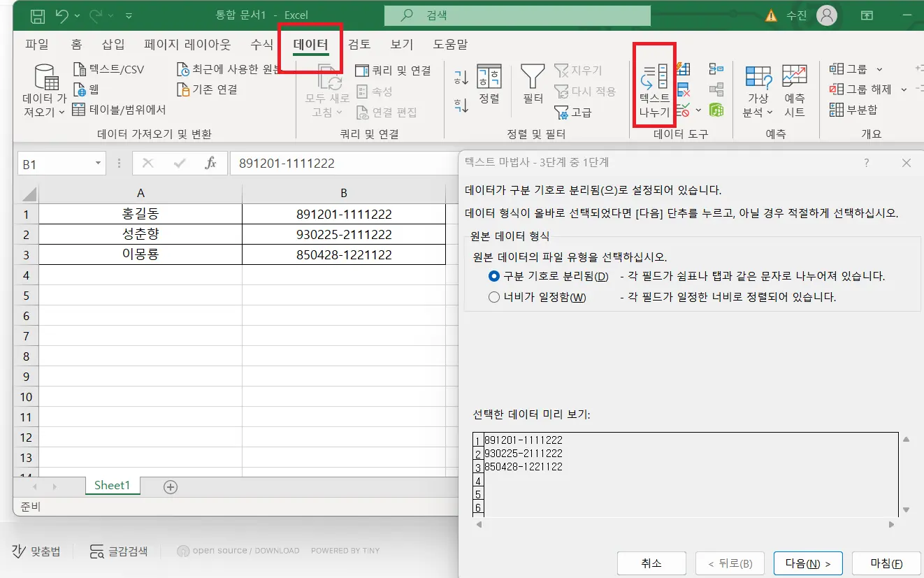Click the Save icon in title bar
Image resolution: width=924 pixels, height=578 pixels.
[x=38, y=15]
